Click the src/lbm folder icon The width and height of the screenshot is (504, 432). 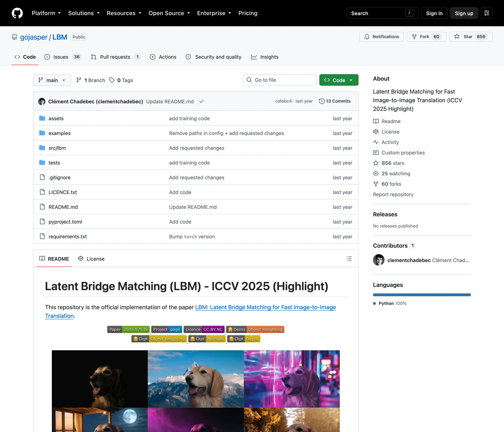(x=42, y=148)
